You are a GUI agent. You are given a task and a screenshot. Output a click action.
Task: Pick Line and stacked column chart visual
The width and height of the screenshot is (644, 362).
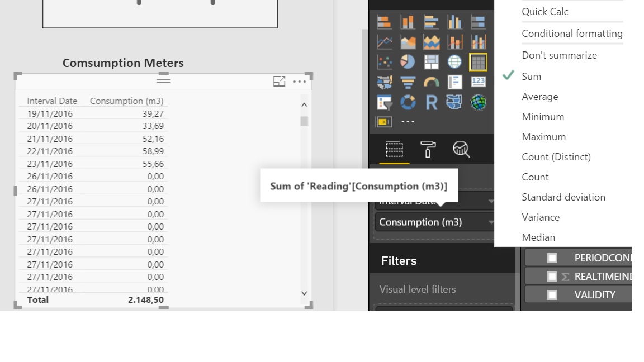[454, 42]
